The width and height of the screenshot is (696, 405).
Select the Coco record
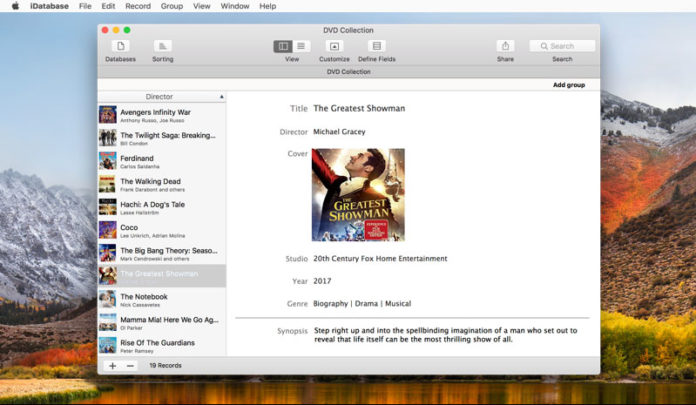click(x=162, y=230)
